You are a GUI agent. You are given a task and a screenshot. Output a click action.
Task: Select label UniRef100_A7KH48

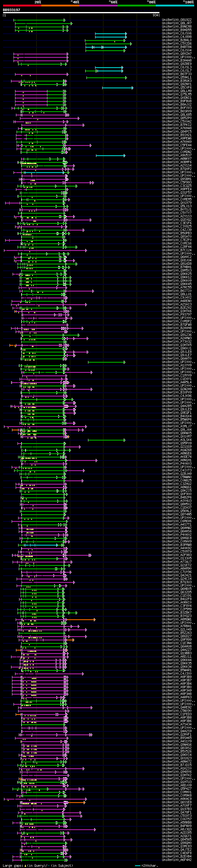pyautogui.click(x=177, y=128)
